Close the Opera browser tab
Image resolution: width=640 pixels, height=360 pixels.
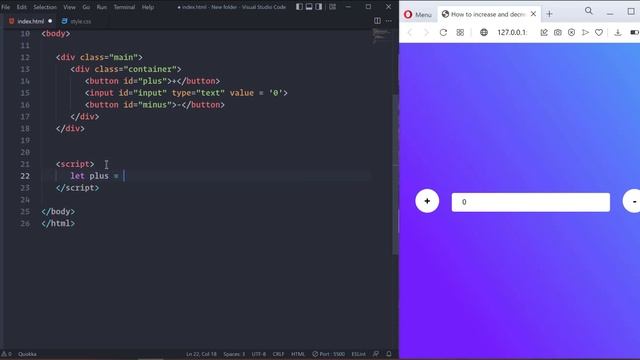click(x=533, y=14)
